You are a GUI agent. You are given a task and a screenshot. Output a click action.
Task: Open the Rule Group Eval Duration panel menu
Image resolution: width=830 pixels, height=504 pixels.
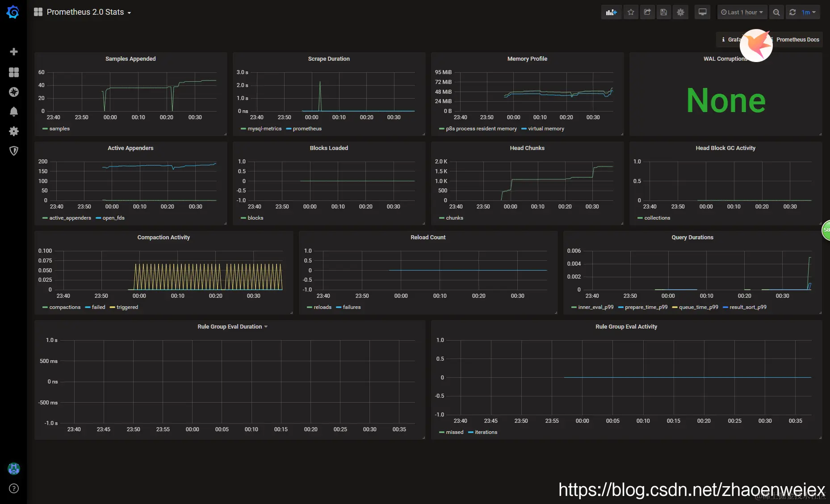point(233,327)
